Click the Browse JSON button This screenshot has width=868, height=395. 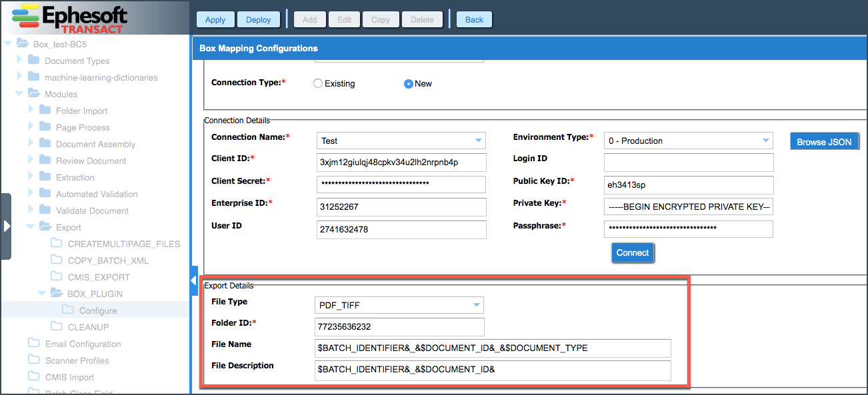pos(824,142)
